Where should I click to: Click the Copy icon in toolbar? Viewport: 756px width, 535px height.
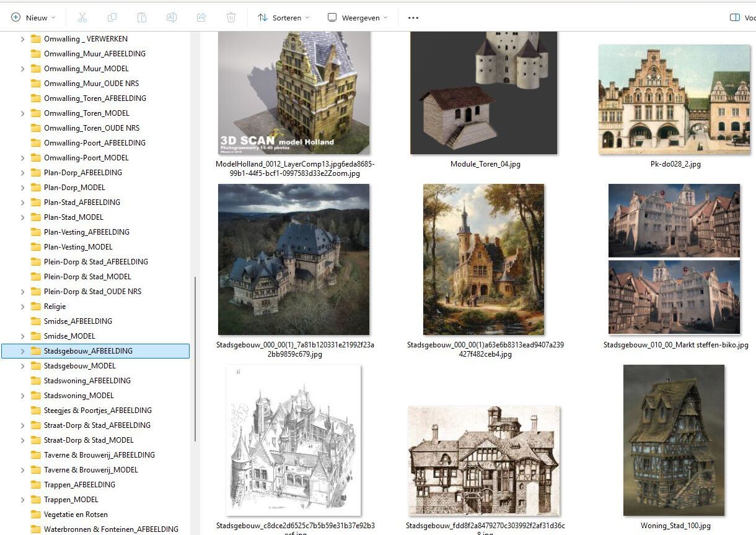[112, 18]
